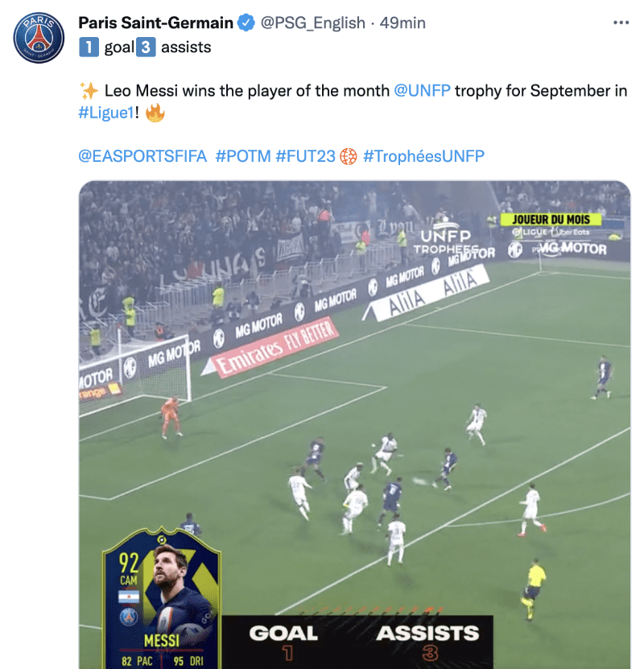Click the sparkles emoji before Leo Messi
Image resolution: width=644 pixels, height=669 pixels.
tap(89, 90)
